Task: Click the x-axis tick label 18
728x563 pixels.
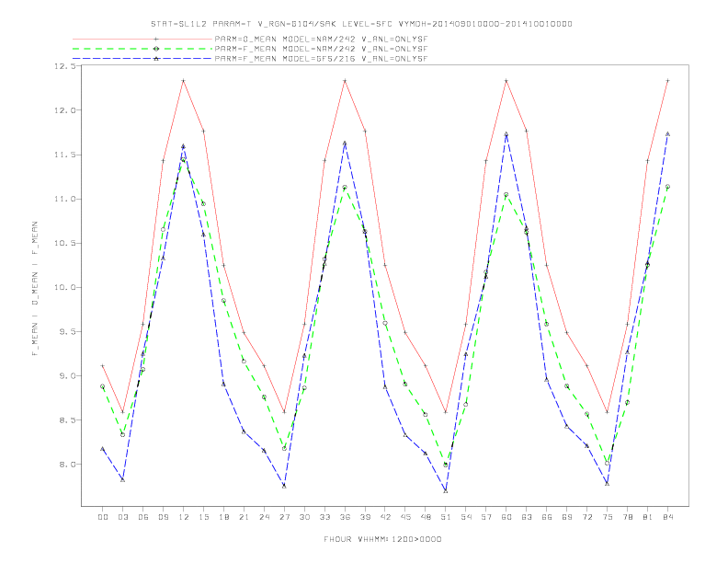Action: click(223, 517)
